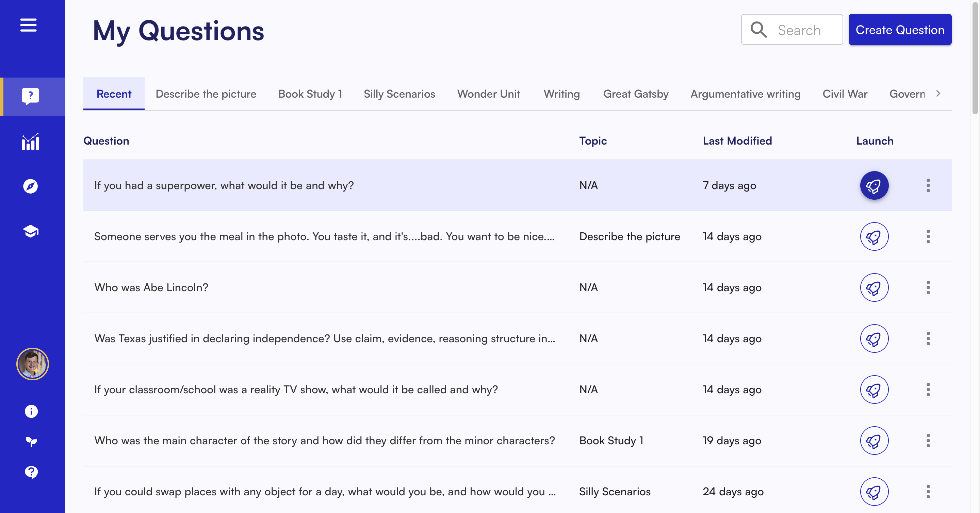Click the questions speech bubble icon in the sidebar
The width and height of the screenshot is (980, 513).
click(x=30, y=96)
